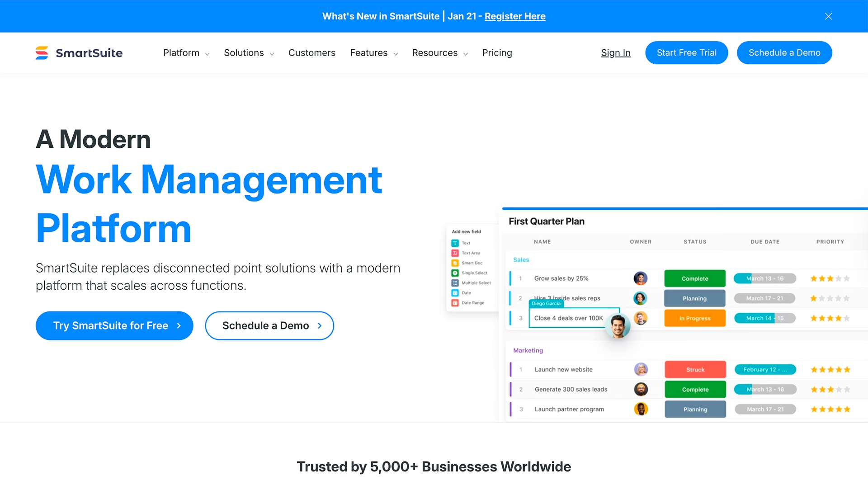
Task: Click the outlined Schedule a Demo button
Action: [269, 325]
